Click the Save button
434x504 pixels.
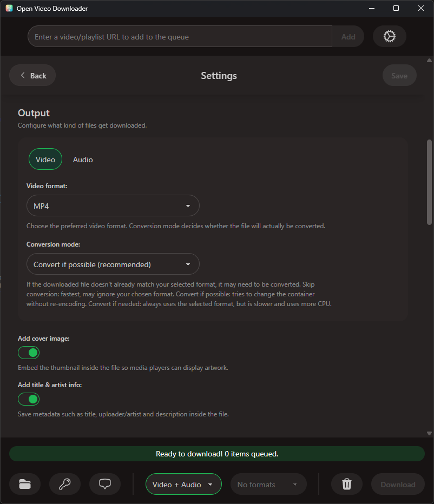(399, 75)
